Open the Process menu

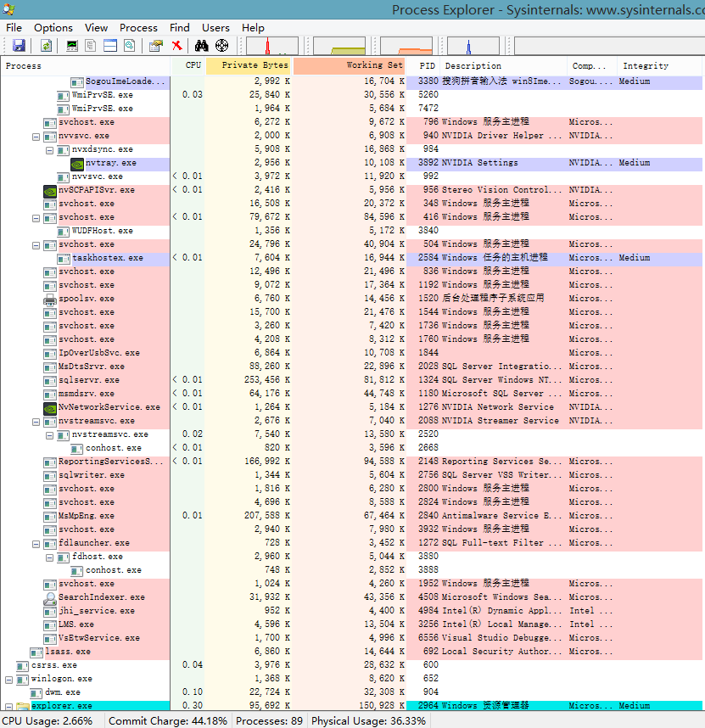coord(138,27)
